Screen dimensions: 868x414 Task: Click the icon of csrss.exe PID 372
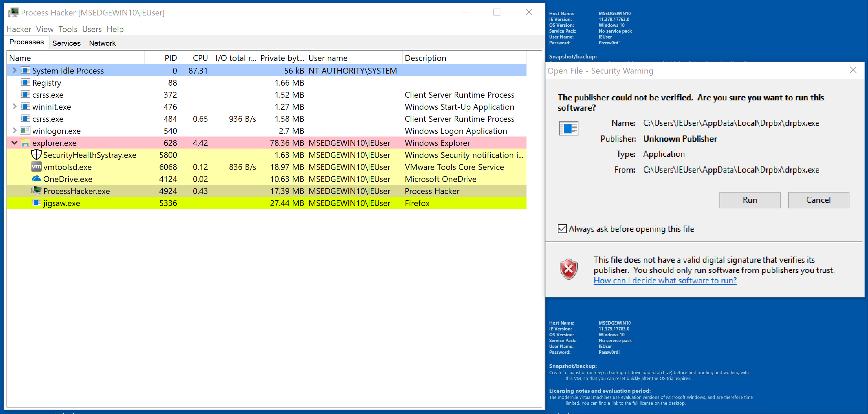tap(25, 95)
